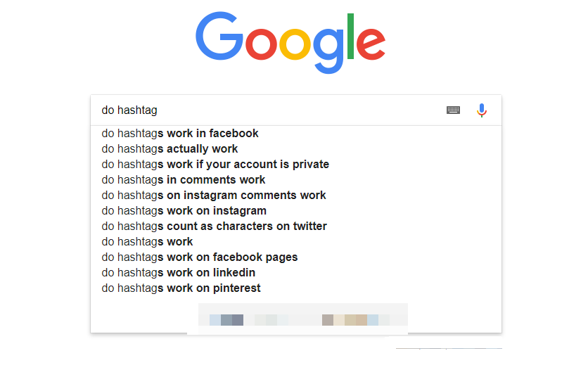The height and width of the screenshot is (377, 588).
Task: Select "do hashtags work on instagram" suggestion
Action: click(184, 211)
